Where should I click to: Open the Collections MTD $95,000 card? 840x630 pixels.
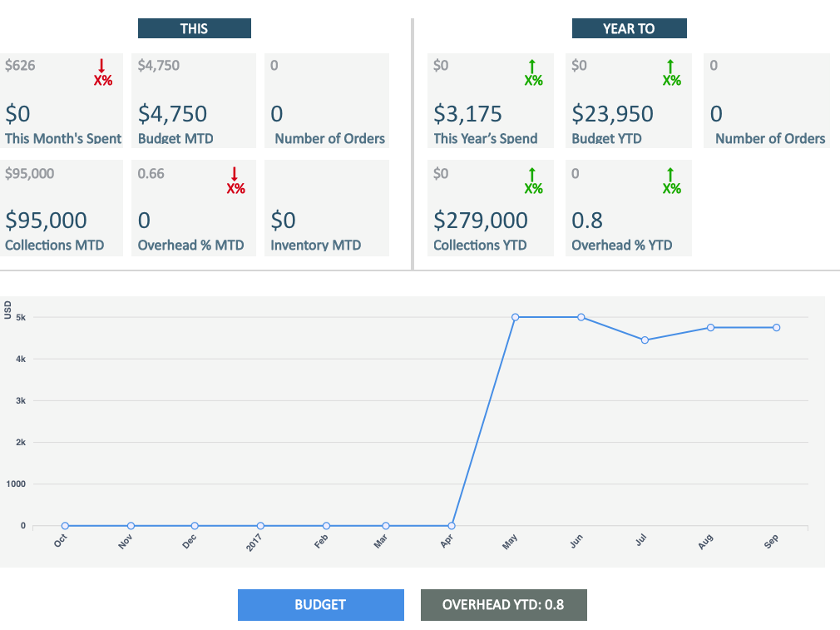61,208
